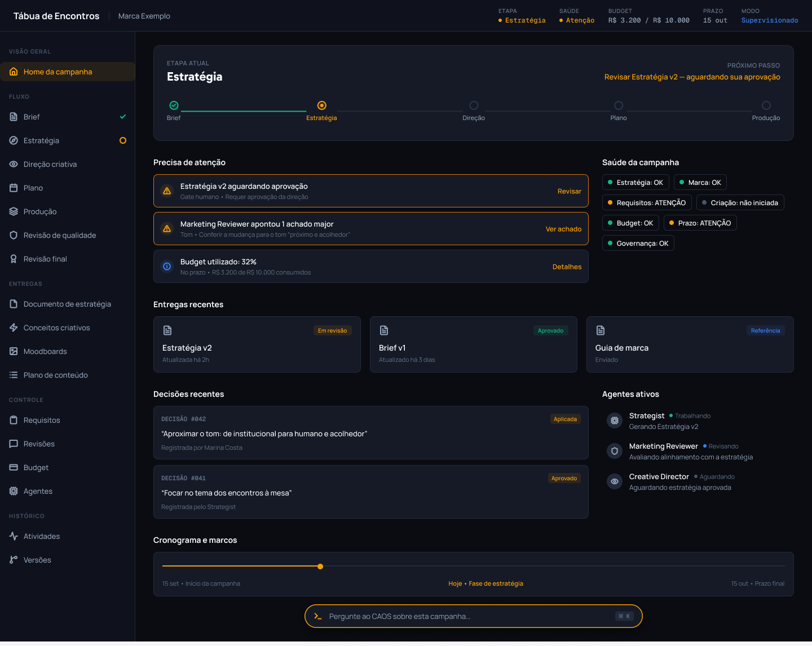812x646 pixels.
Task: Select the Direção step in stage progress
Action: click(474, 110)
